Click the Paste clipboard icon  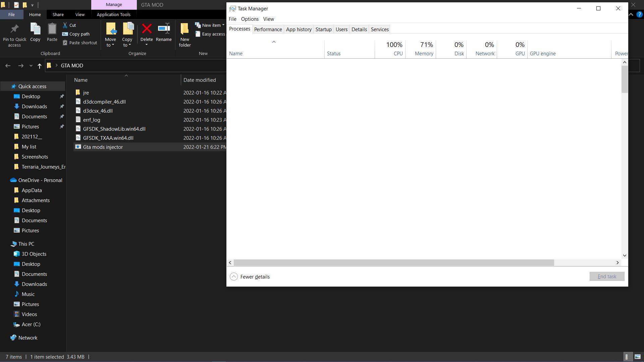click(x=52, y=29)
